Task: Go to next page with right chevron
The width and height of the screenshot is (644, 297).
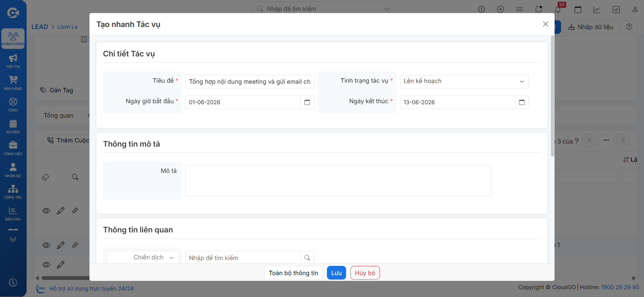Action: point(623,140)
